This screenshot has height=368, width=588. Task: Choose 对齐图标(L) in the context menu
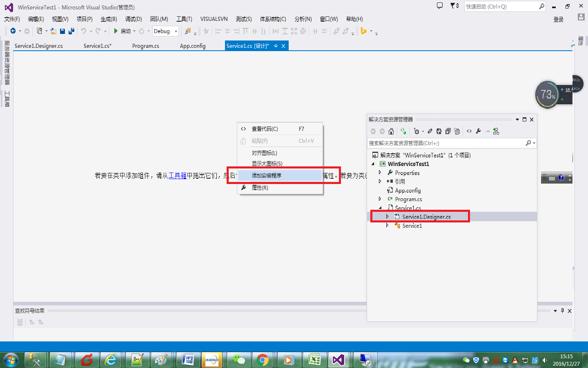(x=280, y=153)
